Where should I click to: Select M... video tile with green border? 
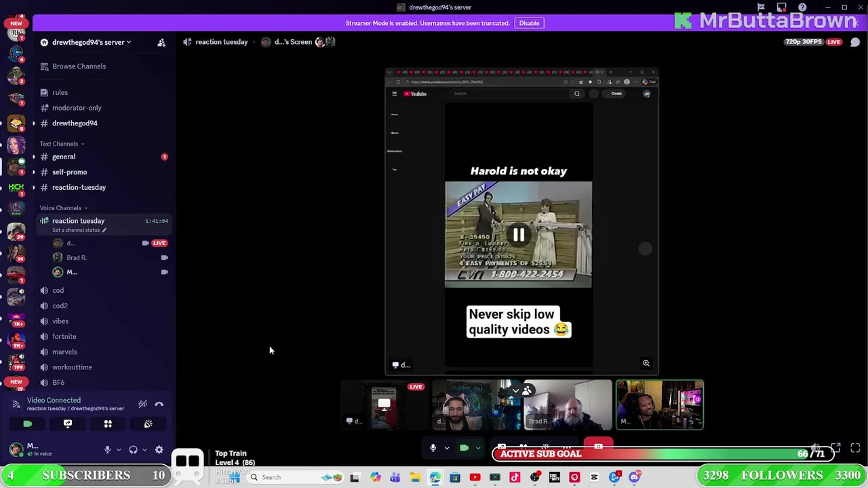click(x=660, y=405)
